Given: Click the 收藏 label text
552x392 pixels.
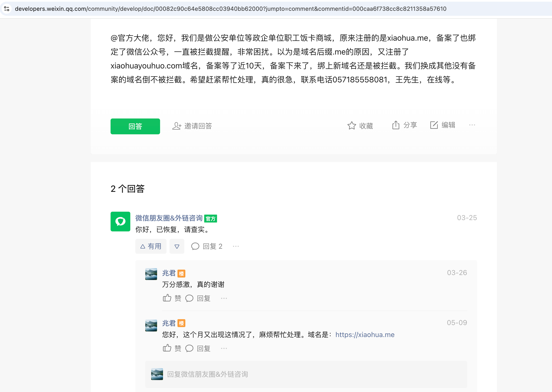Looking at the screenshot, I should pyautogui.click(x=366, y=126).
